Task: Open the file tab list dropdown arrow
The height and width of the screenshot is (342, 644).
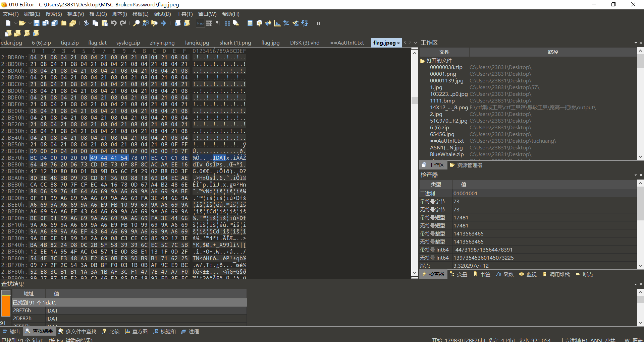Action: pos(416,43)
